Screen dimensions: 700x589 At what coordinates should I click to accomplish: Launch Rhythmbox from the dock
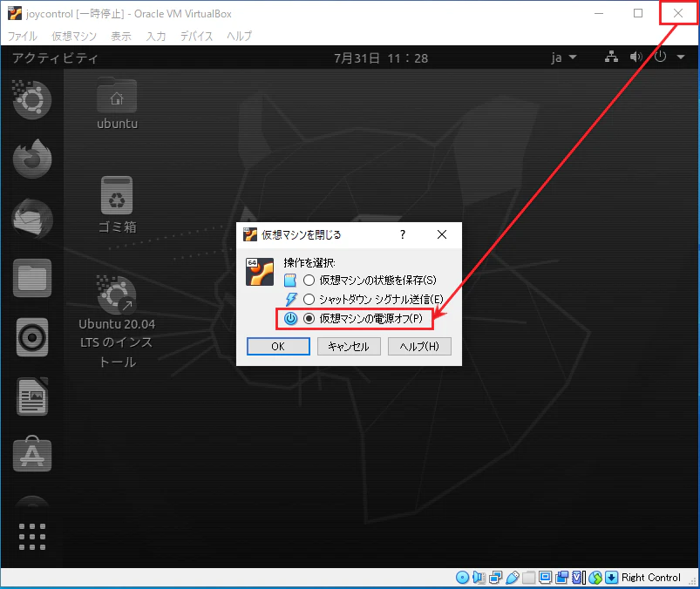pyautogui.click(x=32, y=337)
